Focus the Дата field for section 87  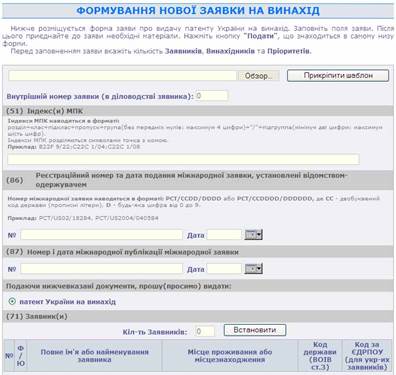pos(224,269)
